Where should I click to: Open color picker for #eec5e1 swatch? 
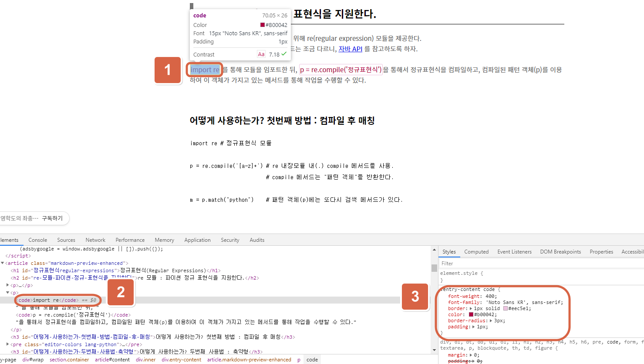(506, 308)
